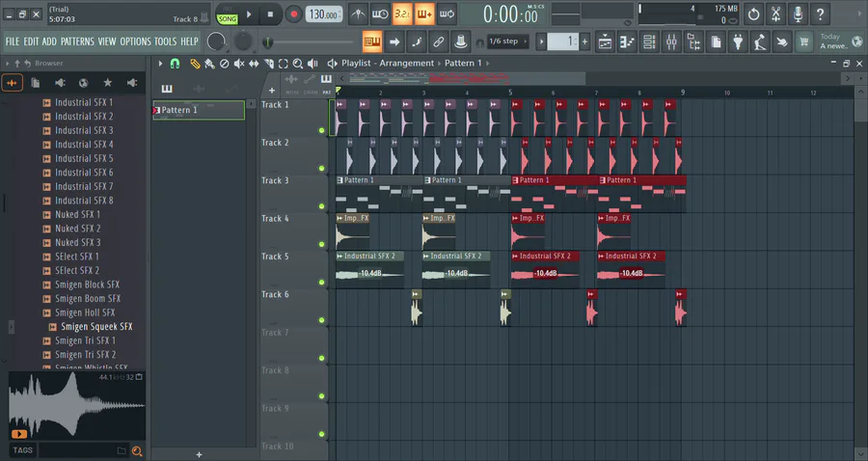
Task: Open the Channel rack button
Action: (649, 41)
